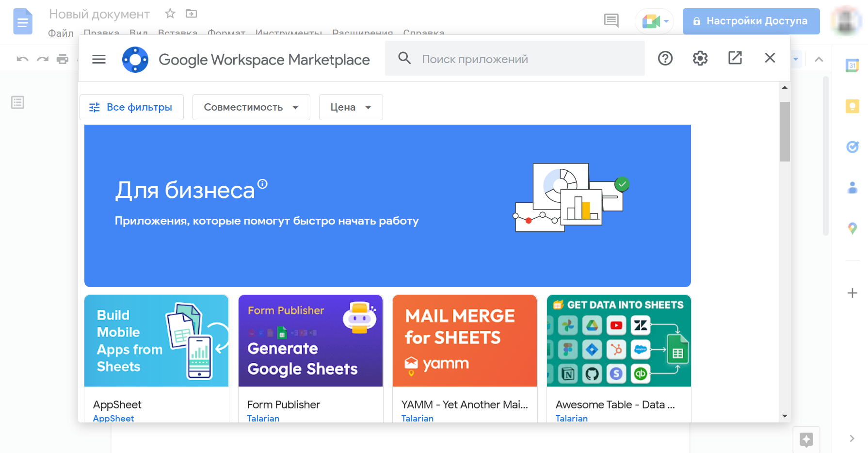Expand the Цена dropdown
Screen dimensions: 868x453
(351, 107)
